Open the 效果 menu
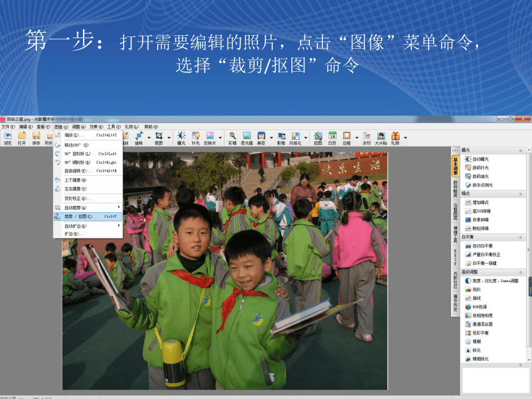Screen dimensions: 532x399 point(96,127)
